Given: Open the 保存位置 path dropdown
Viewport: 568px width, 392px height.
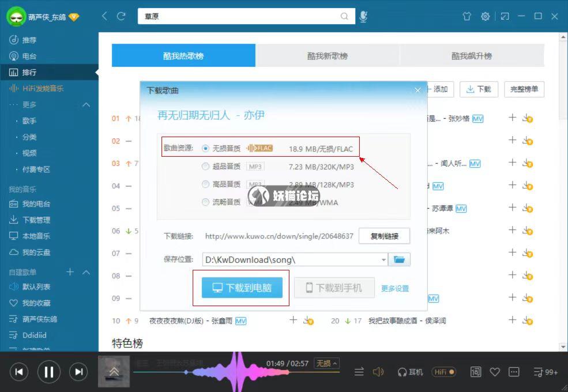Looking at the screenshot, I should click(383, 260).
